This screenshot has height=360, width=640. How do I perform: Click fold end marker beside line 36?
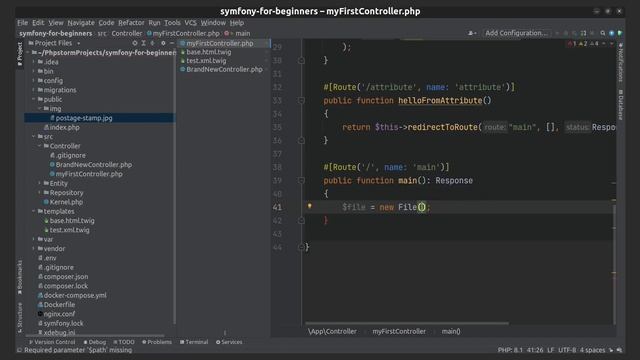(301, 140)
